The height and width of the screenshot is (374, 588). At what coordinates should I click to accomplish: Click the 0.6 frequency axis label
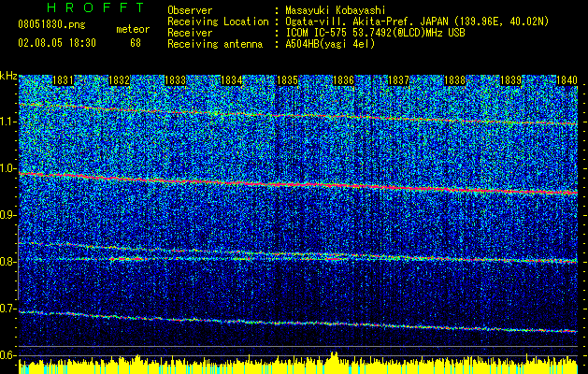coord(8,355)
